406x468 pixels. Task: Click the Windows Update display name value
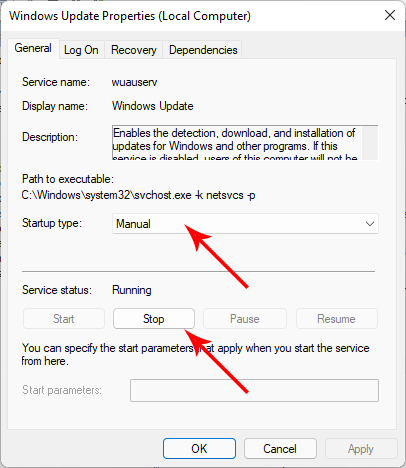pyautogui.click(x=153, y=106)
